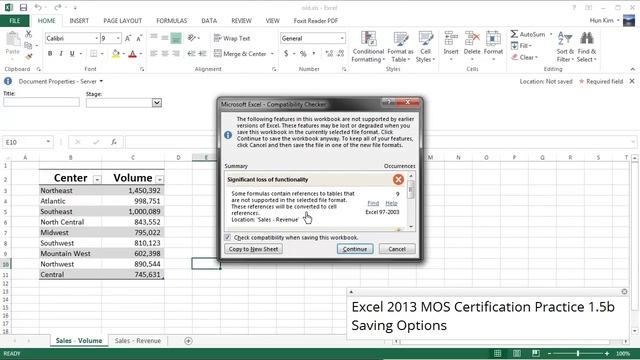Switch to the DATA ribbon tab
The width and height of the screenshot is (640, 360).
209,20
